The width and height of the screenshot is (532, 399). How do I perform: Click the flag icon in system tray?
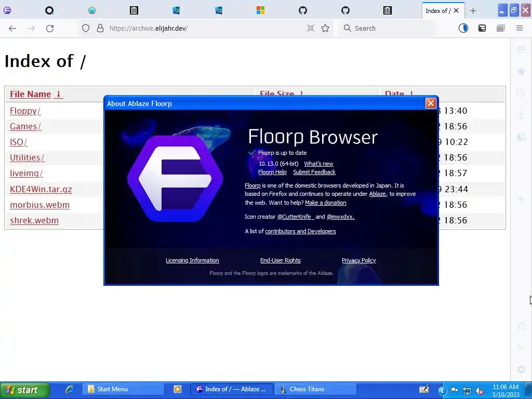[454, 391]
